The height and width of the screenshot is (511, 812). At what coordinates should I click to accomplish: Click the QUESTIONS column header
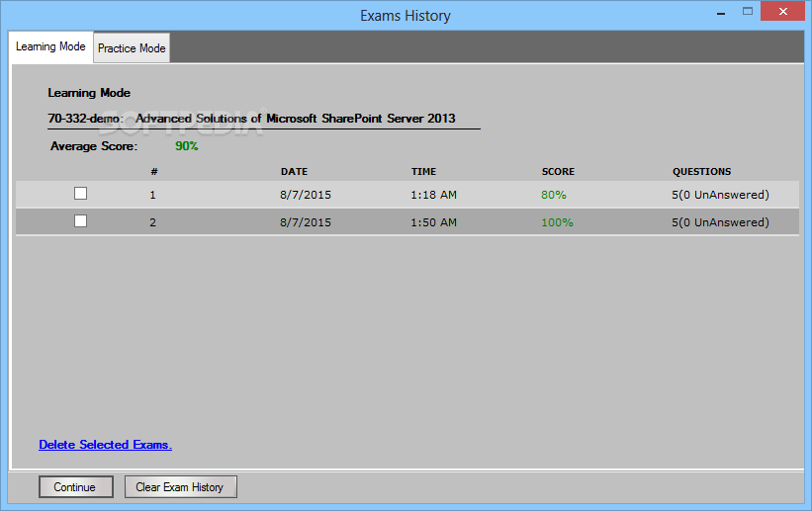[x=701, y=172]
